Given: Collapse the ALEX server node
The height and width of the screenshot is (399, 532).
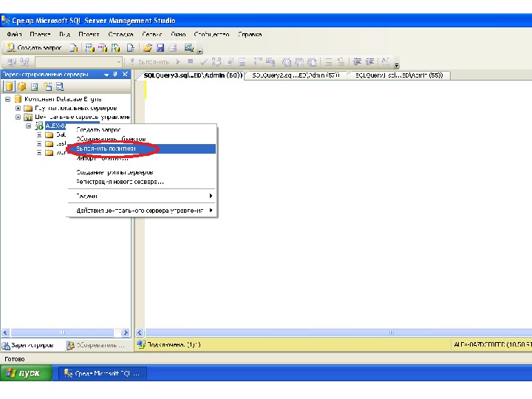Looking at the screenshot, I should tap(29, 126).
